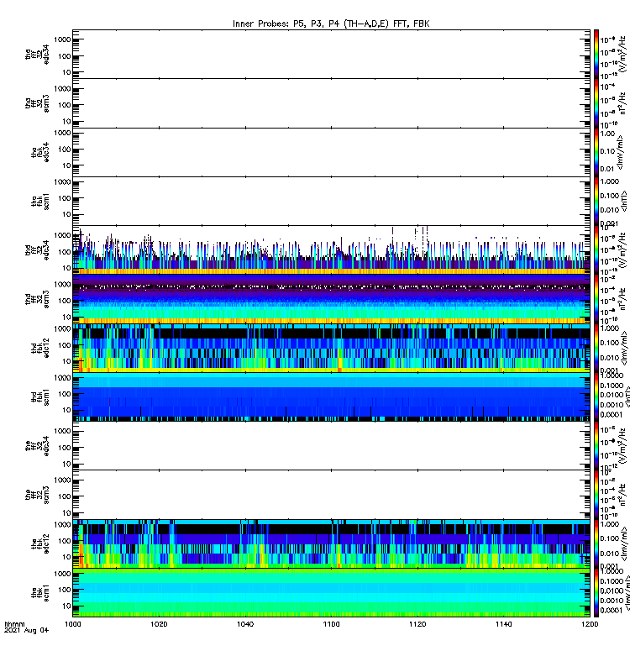Viewport: 630px width, 672px height.
Task: Click the color bar of the the fbk edc12 panel
Action: pyautogui.click(x=596, y=543)
